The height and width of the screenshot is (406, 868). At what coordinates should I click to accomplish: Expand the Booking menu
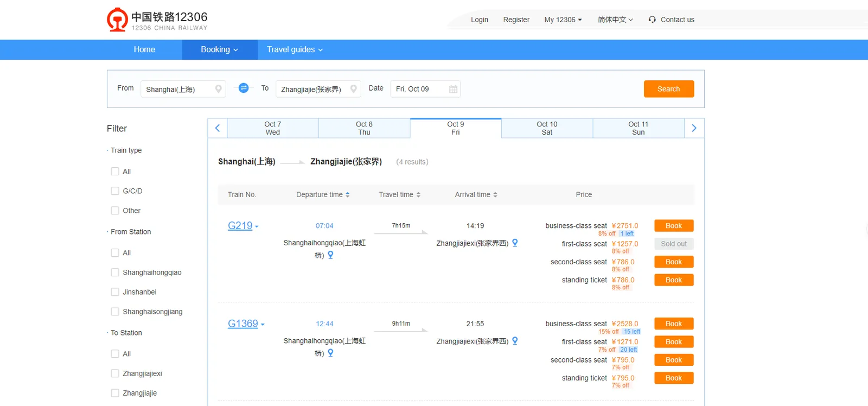pyautogui.click(x=220, y=49)
